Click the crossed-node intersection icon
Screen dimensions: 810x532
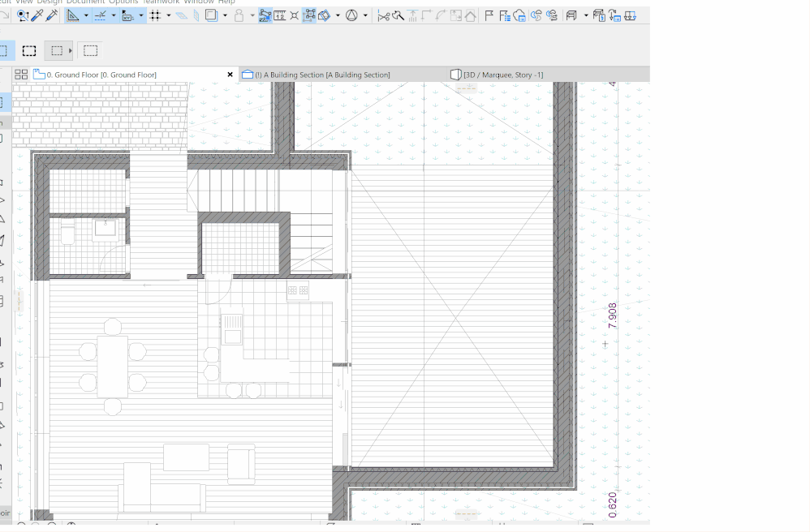(294, 16)
